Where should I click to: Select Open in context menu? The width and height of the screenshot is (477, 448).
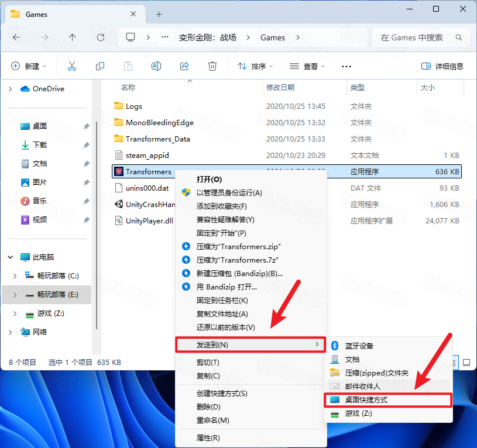(x=250, y=180)
